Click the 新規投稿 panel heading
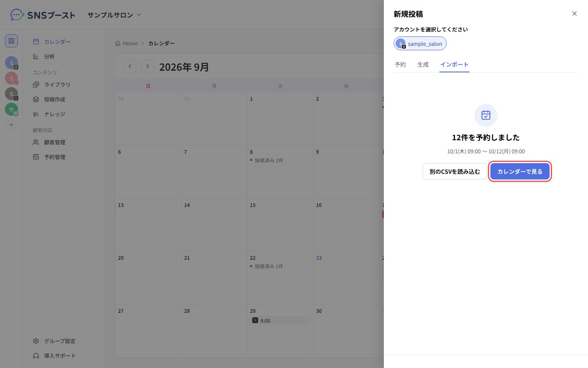 click(408, 14)
